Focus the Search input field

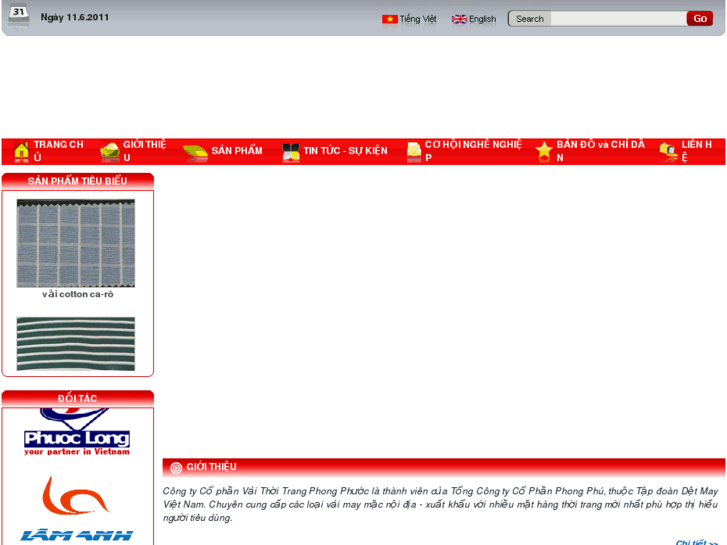tap(619, 19)
